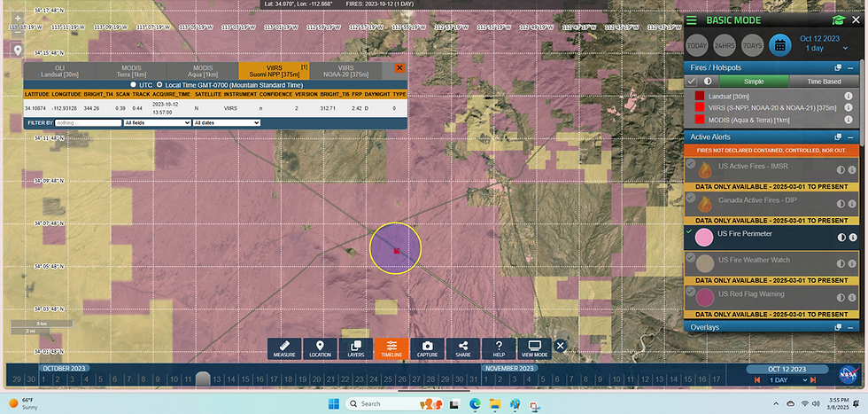868x414 pixels.
Task: Show hidden icons in the system tray
Action: click(x=776, y=403)
